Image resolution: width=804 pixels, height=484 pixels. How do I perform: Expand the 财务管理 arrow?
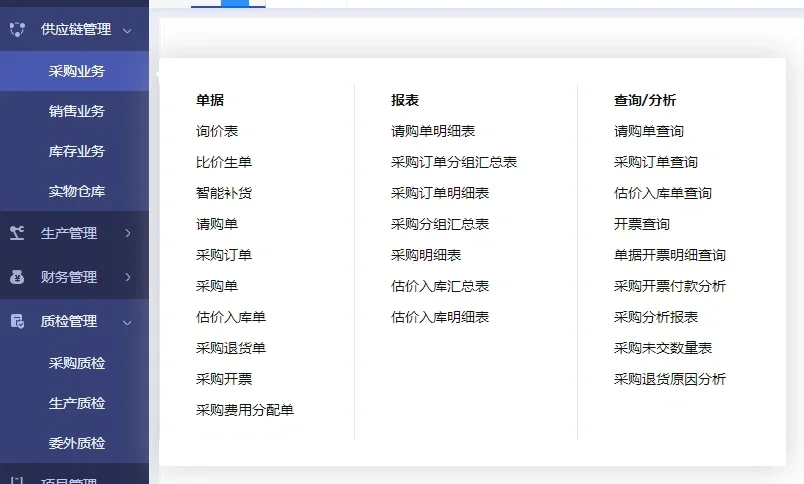pos(128,277)
